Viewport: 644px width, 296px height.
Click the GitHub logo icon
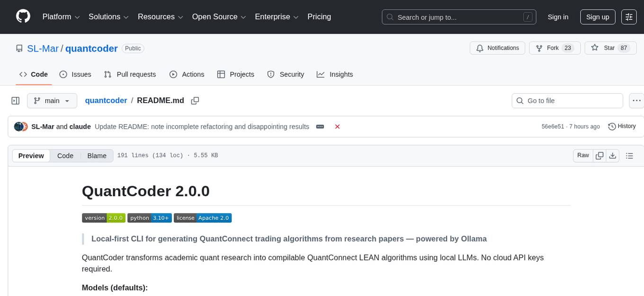pyautogui.click(x=23, y=17)
